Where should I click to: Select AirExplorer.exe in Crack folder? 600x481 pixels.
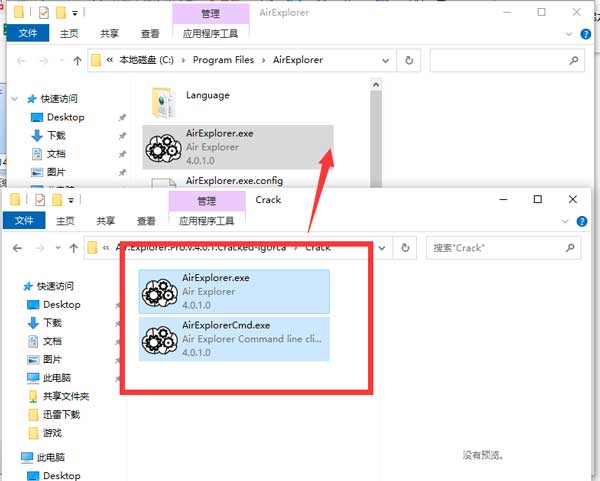pyautogui.click(x=234, y=291)
